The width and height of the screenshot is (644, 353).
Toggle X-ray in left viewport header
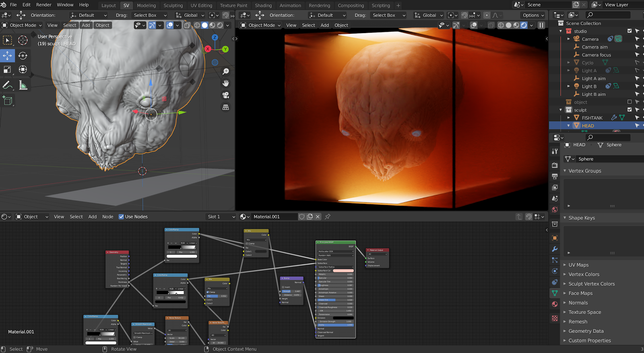(187, 25)
